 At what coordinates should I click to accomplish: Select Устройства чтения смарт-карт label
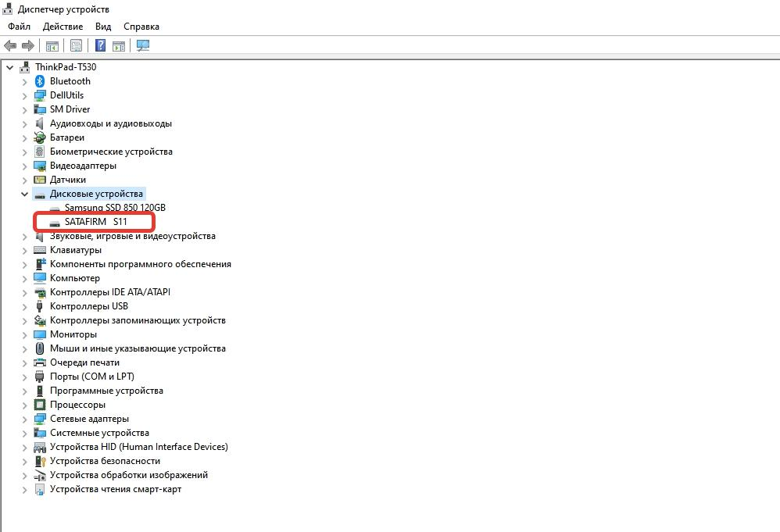tap(116, 489)
